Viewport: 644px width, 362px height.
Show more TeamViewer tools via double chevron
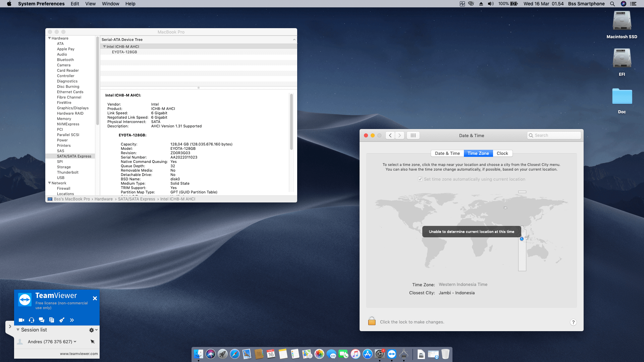pos(72,320)
